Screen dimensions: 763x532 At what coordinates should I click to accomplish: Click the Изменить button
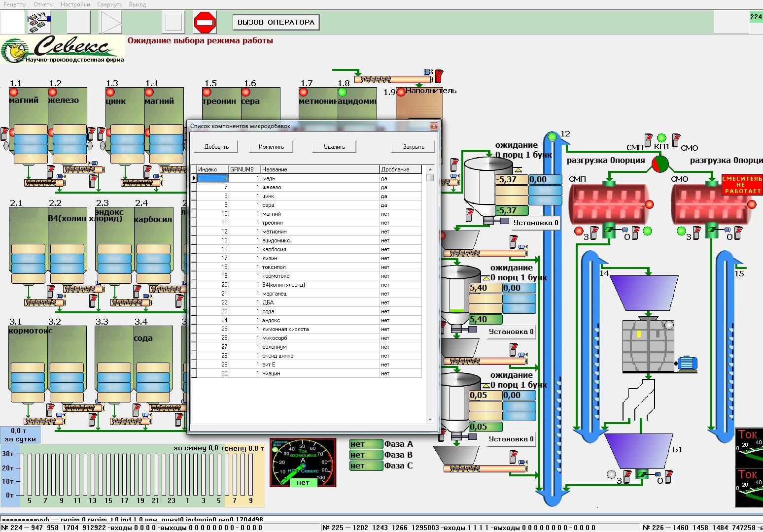pyautogui.click(x=272, y=146)
